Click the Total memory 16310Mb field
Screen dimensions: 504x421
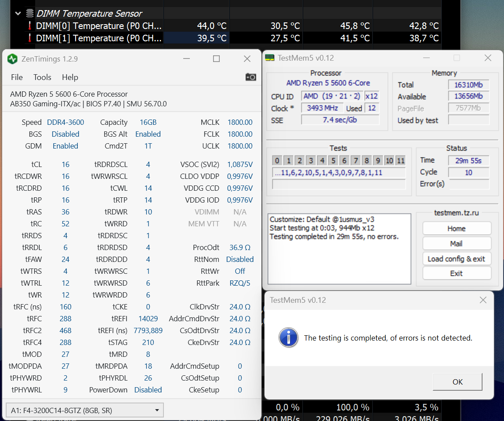(x=469, y=85)
